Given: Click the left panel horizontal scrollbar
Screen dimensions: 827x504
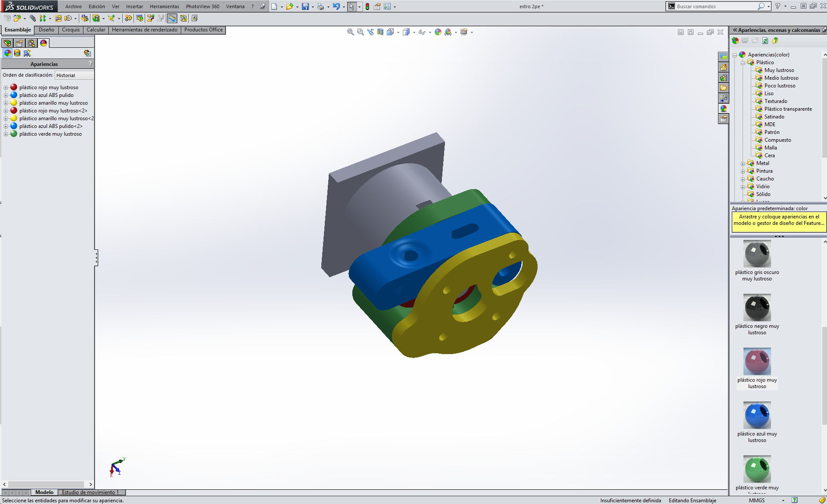Looking at the screenshot, I should 47,484.
